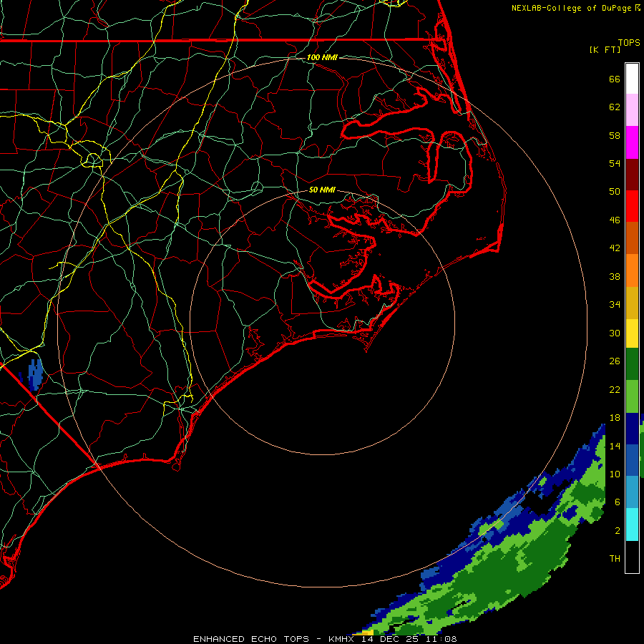The width and height of the screenshot is (644, 644).
Task: Click the small blue inland echo
Action: point(35,374)
